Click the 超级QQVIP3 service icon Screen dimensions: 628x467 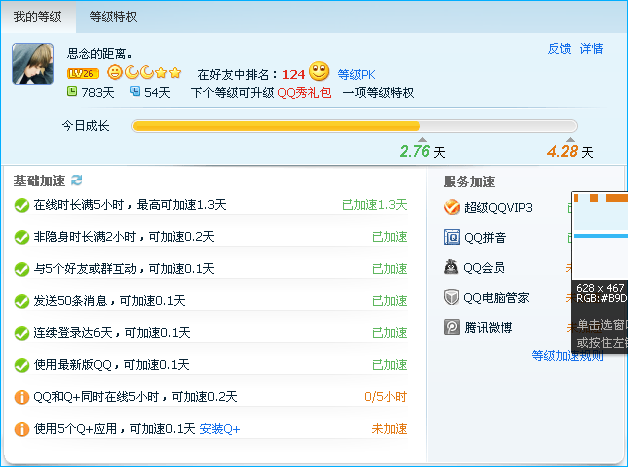(452, 207)
